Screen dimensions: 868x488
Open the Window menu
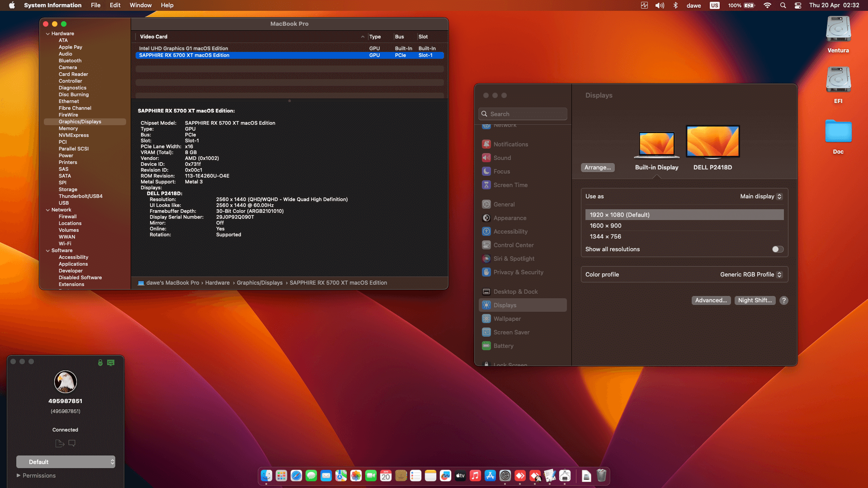tap(141, 5)
